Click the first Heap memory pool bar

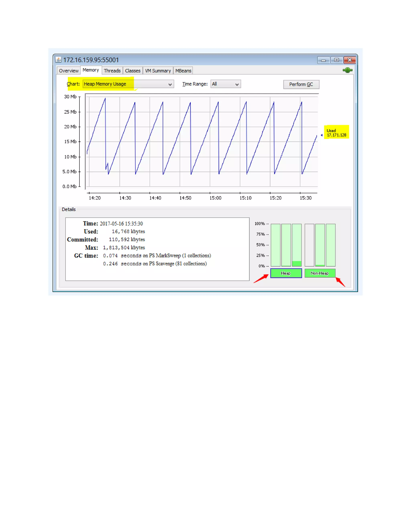(x=275, y=245)
